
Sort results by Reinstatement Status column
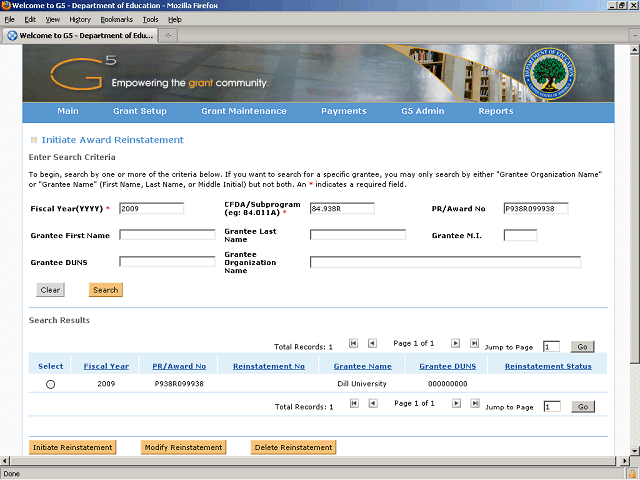(548, 366)
